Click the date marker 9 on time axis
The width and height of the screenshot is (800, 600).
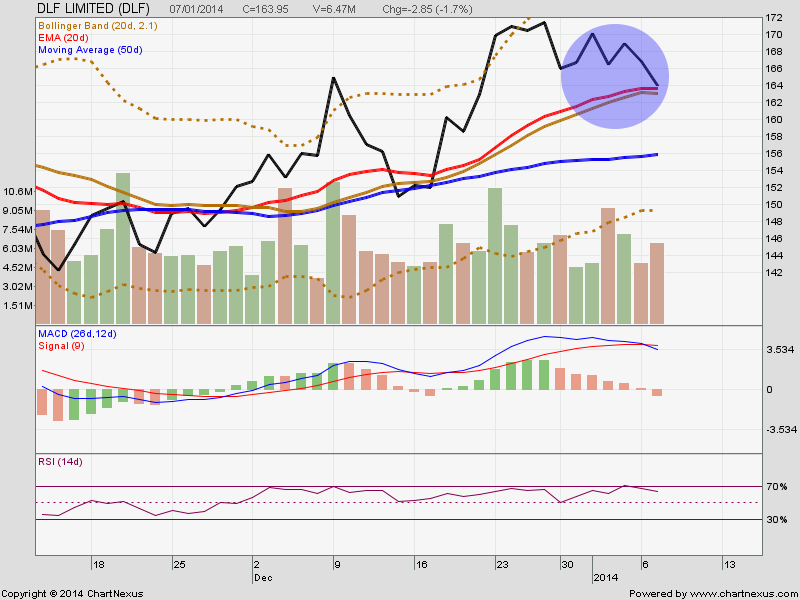point(337,565)
